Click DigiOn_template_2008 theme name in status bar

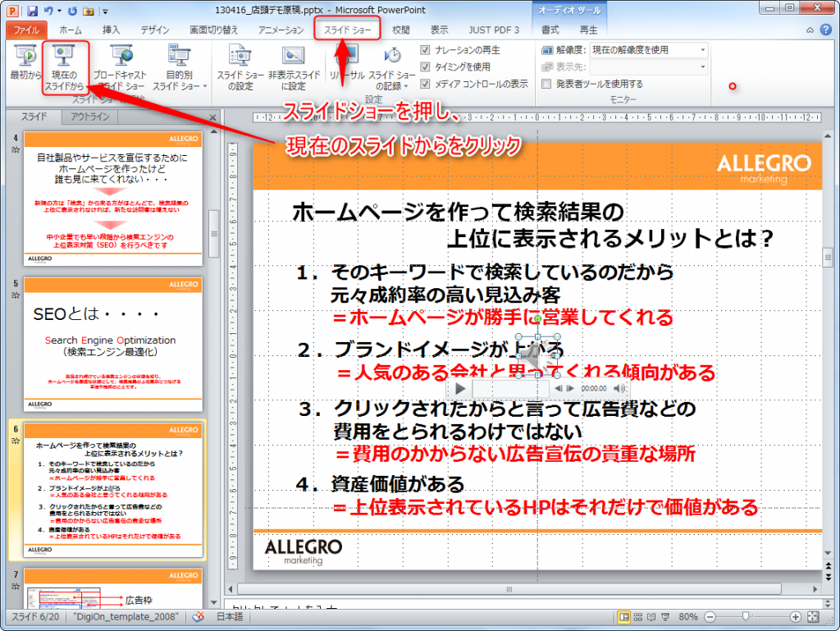(x=126, y=617)
